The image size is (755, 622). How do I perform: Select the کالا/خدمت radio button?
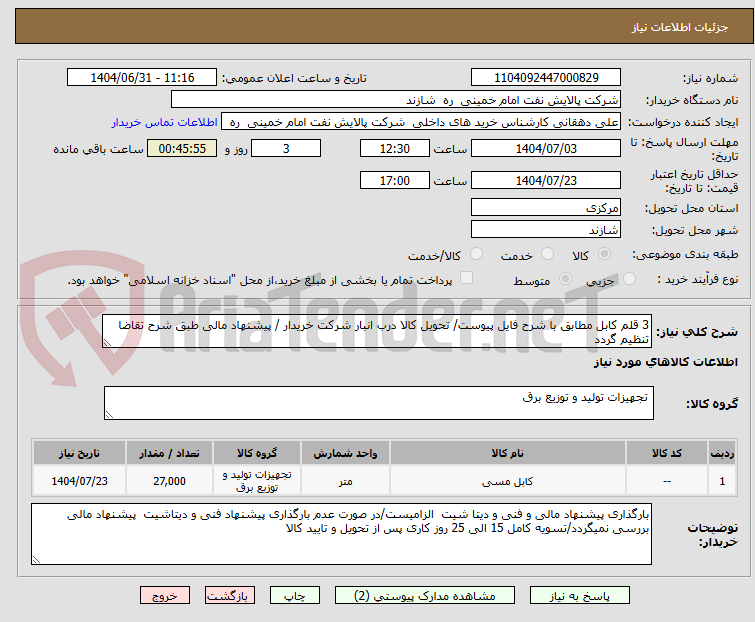click(476, 254)
